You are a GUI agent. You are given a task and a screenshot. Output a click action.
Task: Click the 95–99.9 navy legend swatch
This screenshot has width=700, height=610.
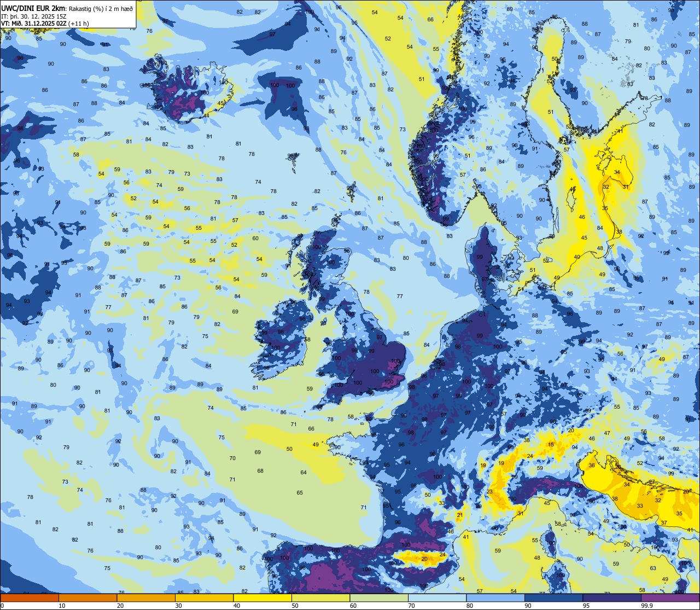[x=612, y=597]
